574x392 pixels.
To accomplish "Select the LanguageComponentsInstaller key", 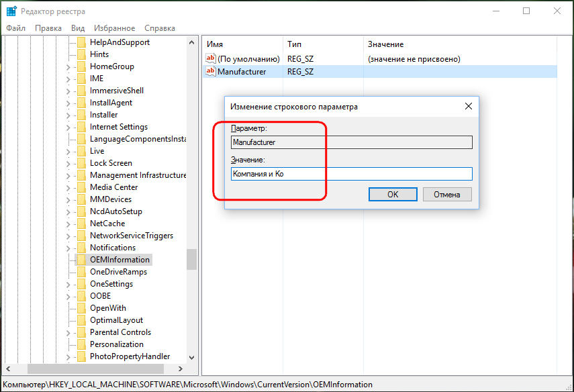I will point(138,139).
